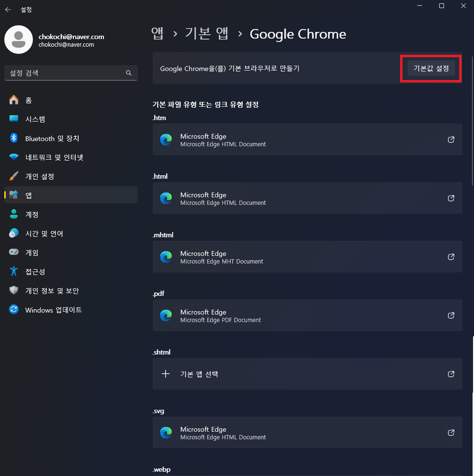Go to Windows 업데이트 page
This screenshot has width=474, height=476.
(71, 310)
